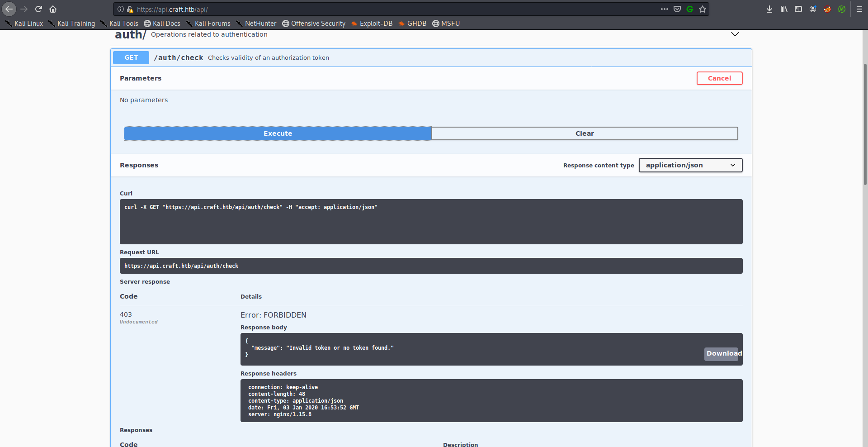Bookmark this page with the star

pyautogui.click(x=702, y=9)
